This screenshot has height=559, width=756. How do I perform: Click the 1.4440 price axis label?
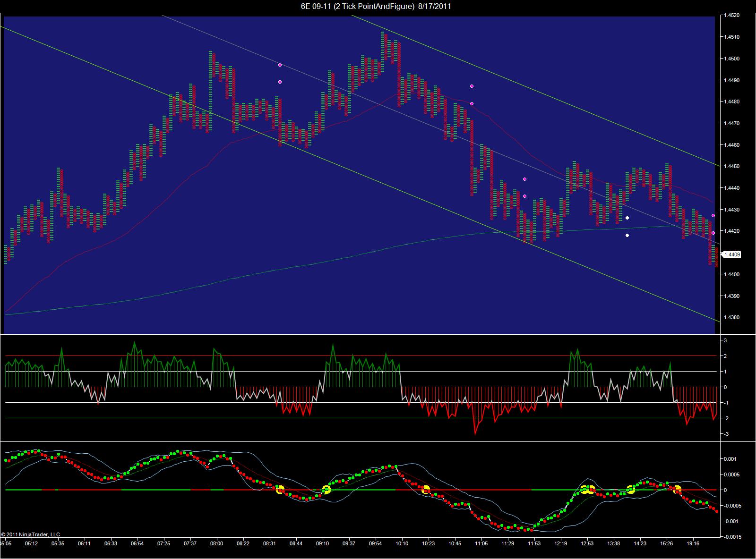point(731,188)
